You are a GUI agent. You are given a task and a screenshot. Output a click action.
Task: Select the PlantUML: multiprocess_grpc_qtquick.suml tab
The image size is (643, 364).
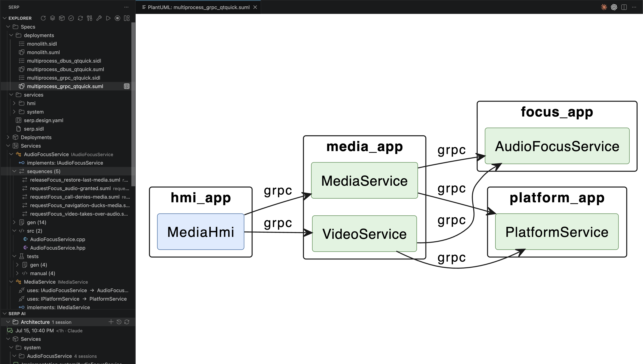tap(198, 7)
